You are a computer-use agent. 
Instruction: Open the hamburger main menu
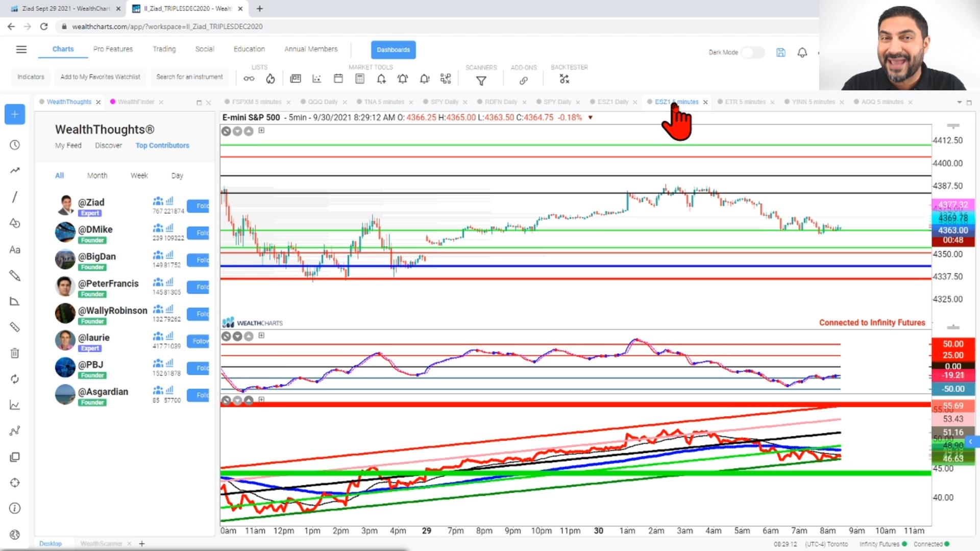(21, 49)
